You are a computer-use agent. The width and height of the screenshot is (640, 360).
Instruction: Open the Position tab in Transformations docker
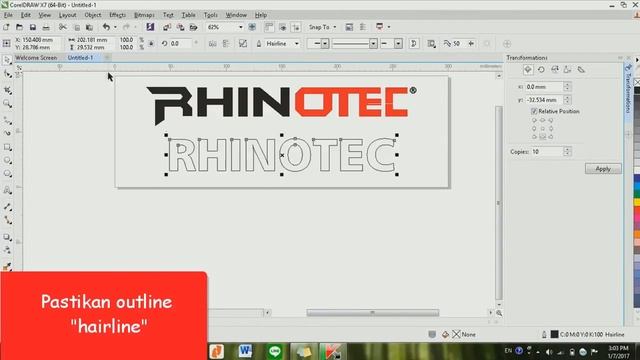528,70
